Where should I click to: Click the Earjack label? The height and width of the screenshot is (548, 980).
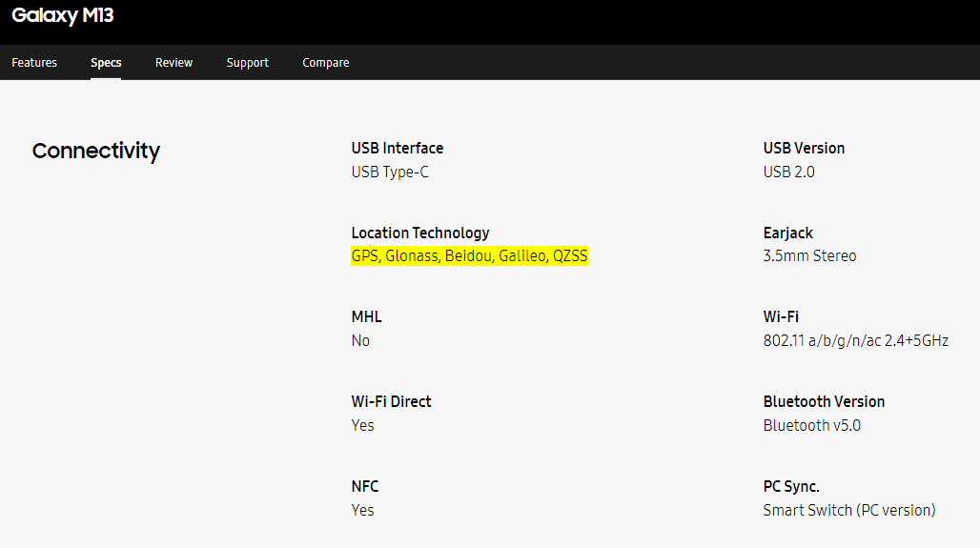[788, 233]
